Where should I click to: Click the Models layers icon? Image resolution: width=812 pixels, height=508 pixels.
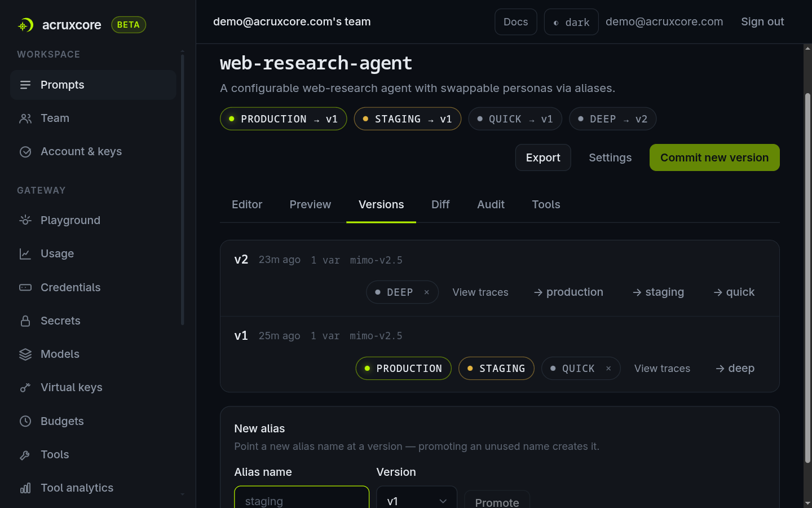click(25, 354)
